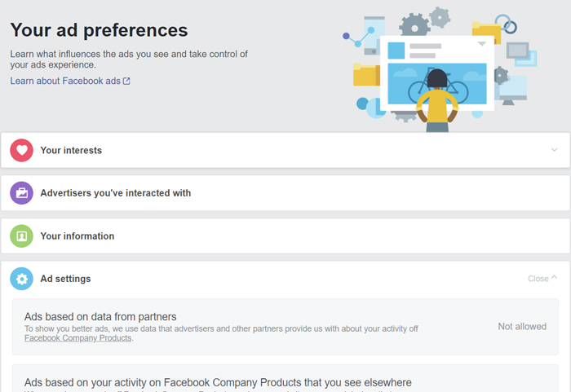Click the green Your information icon

click(x=22, y=236)
